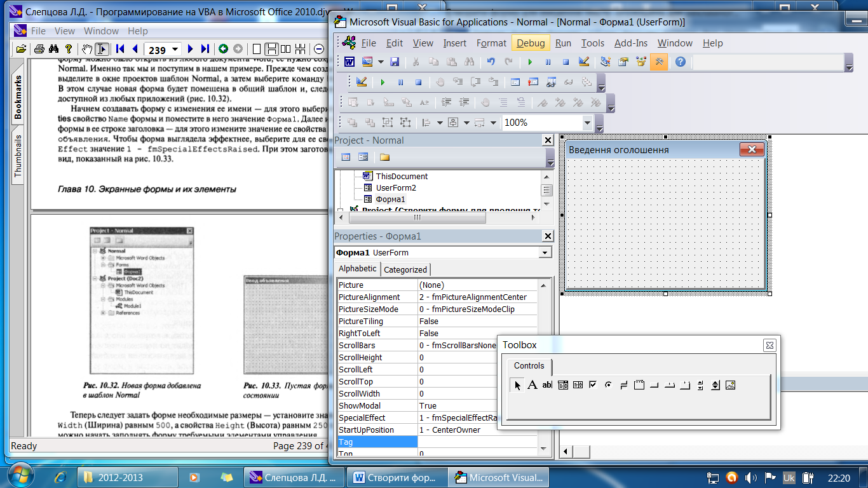Open the Add-Ins menu
This screenshot has height=488, width=868.
(x=630, y=43)
